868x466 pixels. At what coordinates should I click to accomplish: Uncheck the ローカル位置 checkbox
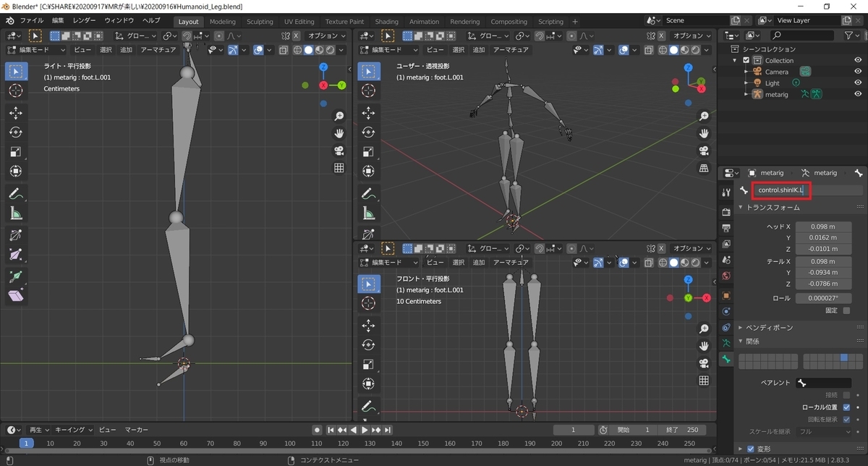[x=846, y=407]
